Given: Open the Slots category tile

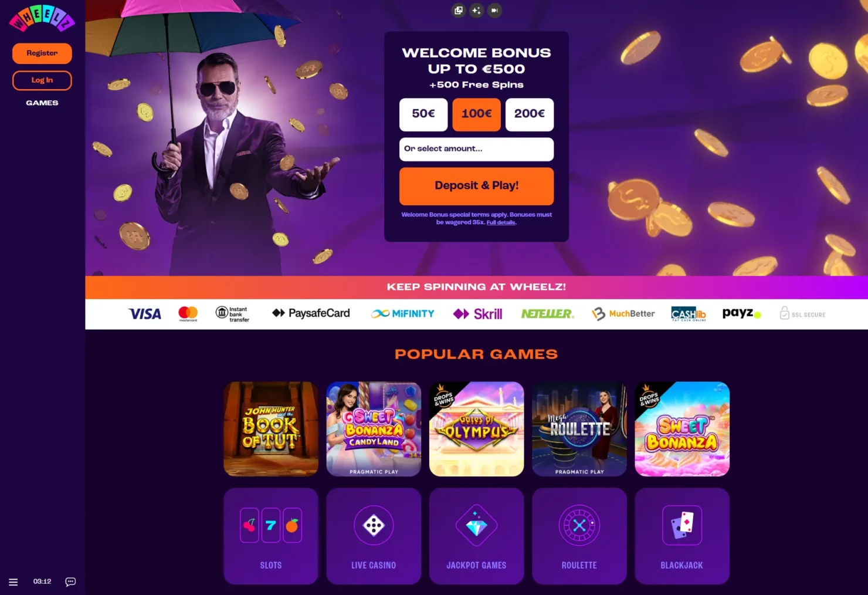Looking at the screenshot, I should [271, 536].
